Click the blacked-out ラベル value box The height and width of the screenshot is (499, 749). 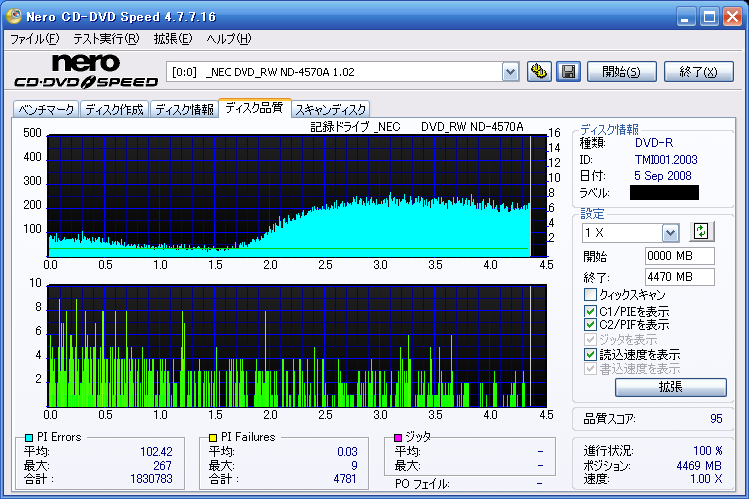click(x=664, y=192)
